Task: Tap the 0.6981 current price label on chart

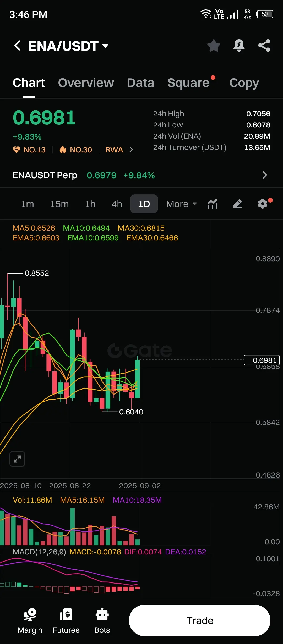Action: point(262,360)
